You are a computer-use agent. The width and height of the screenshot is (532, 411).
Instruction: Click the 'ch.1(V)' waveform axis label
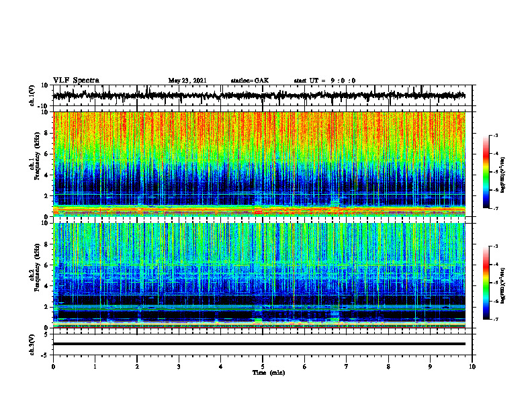tap(32, 95)
